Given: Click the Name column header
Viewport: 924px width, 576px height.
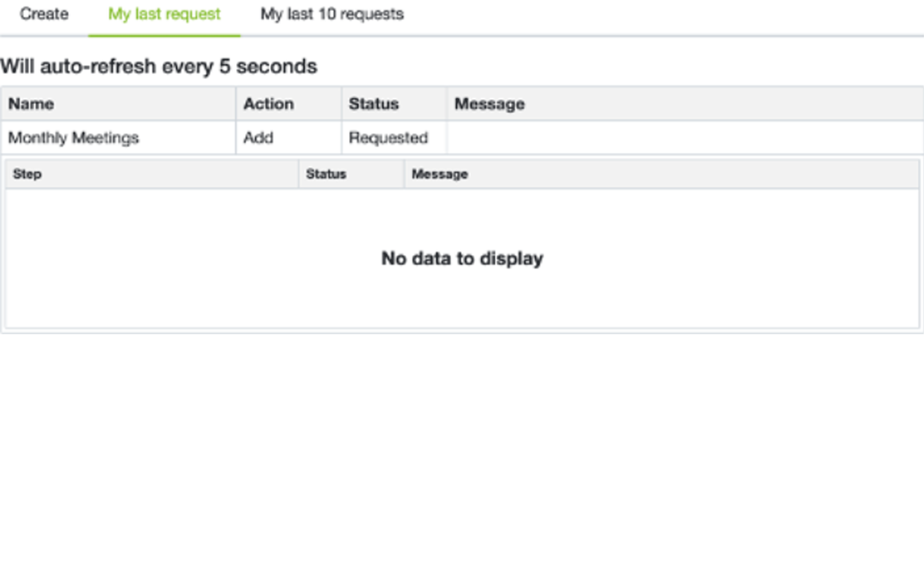Looking at the screenshot, I should 31,104.
